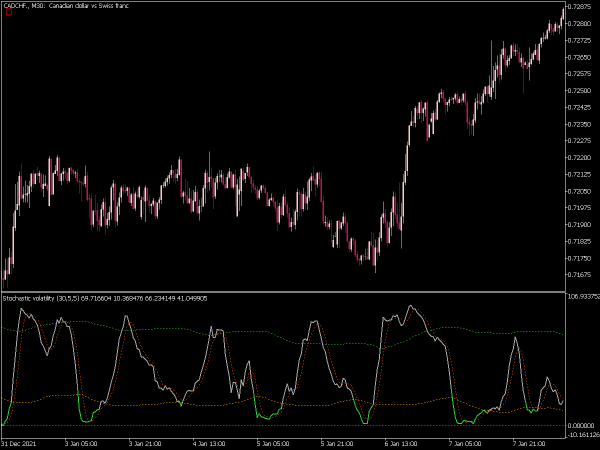Click the 0.72500 price label
Viewport: 600px width, 450px height.
[x=579, y=91]
